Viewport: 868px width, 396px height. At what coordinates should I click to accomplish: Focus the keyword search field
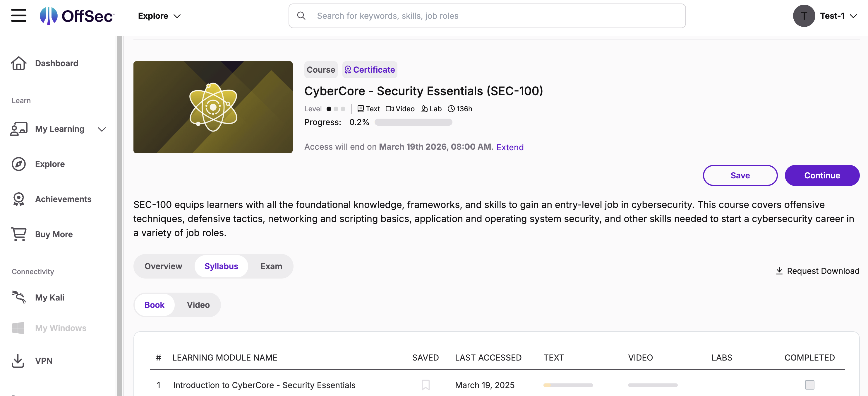[487, 16]
